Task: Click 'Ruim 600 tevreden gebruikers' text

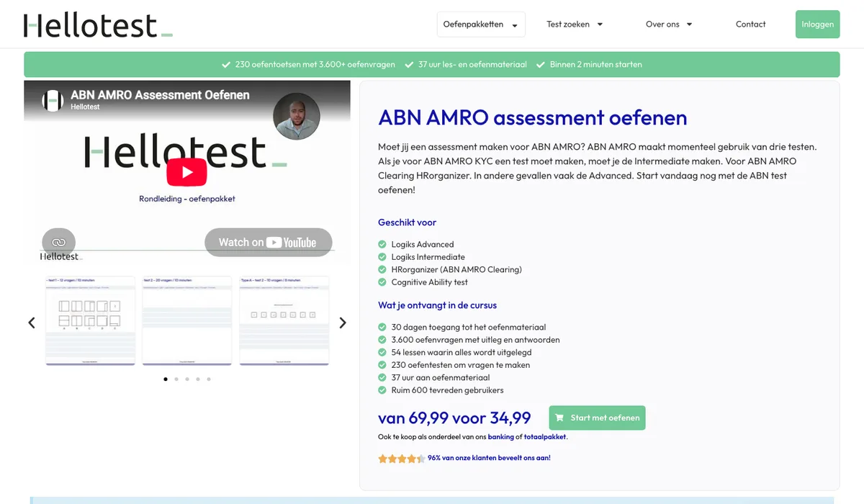Action: coord(448,390)
